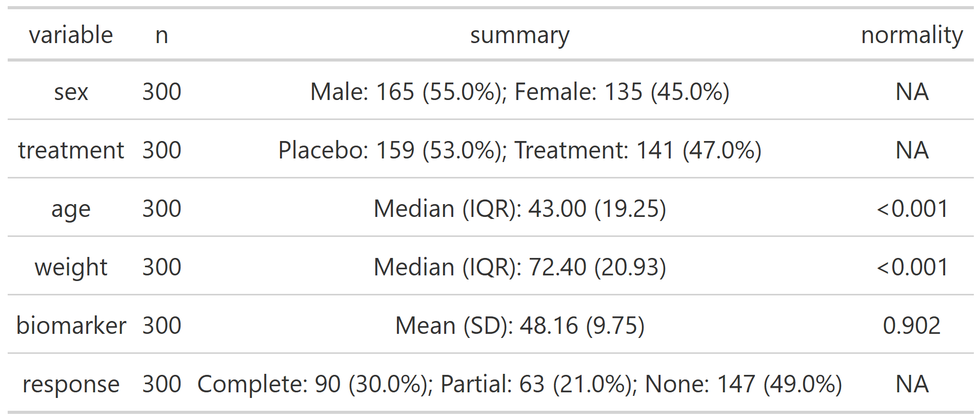
Task: Click the Complete/Partial/None summary cell
Action: 519,385
